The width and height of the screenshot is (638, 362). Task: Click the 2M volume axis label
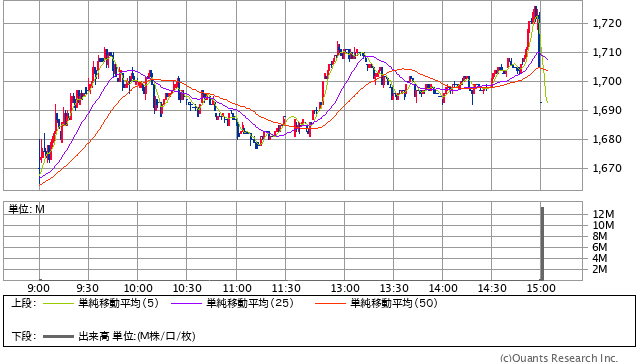pyautogui.click(x=600, y=269)
